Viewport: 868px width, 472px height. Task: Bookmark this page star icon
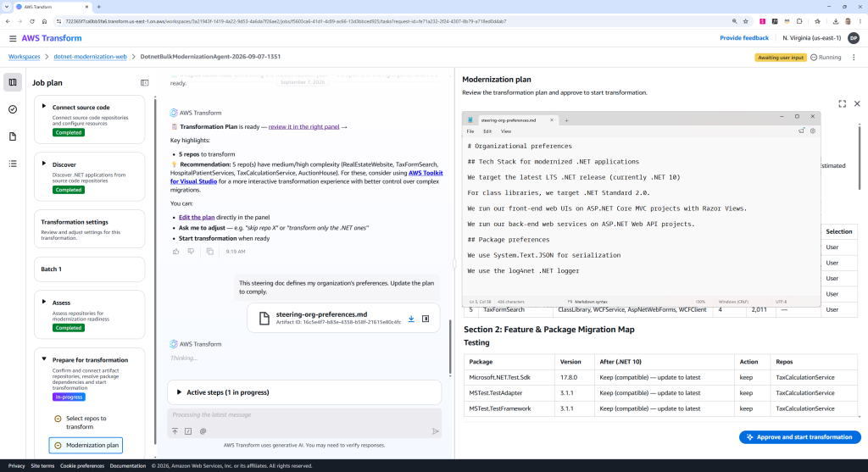click(746, 21)
